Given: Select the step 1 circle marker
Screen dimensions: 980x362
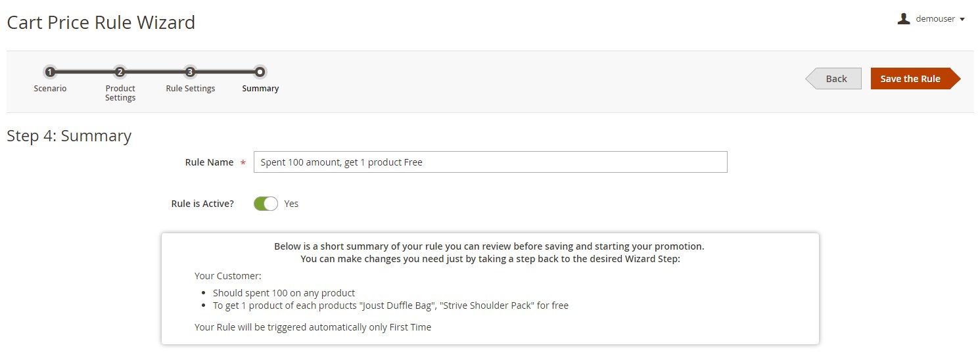Looking at the screenshot, I should click(x=50, y=72).
